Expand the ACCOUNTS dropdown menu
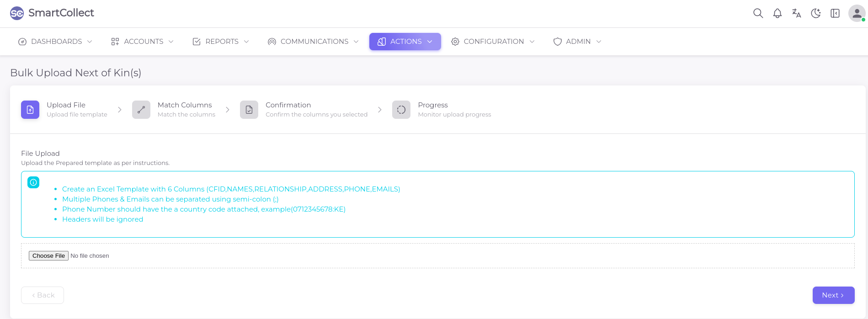Screen dimensions: 868x319 coord(143,42)
